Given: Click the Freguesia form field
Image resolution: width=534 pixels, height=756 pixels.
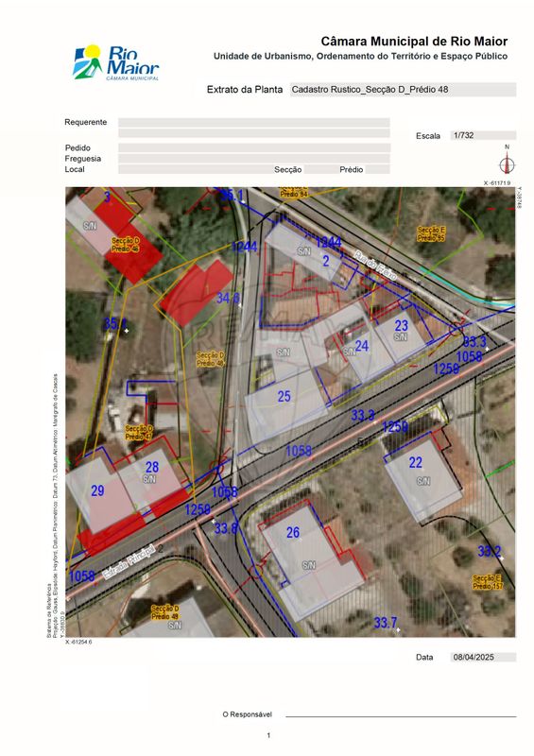Looking at the screenshot, I should click(x=253, y=159).
